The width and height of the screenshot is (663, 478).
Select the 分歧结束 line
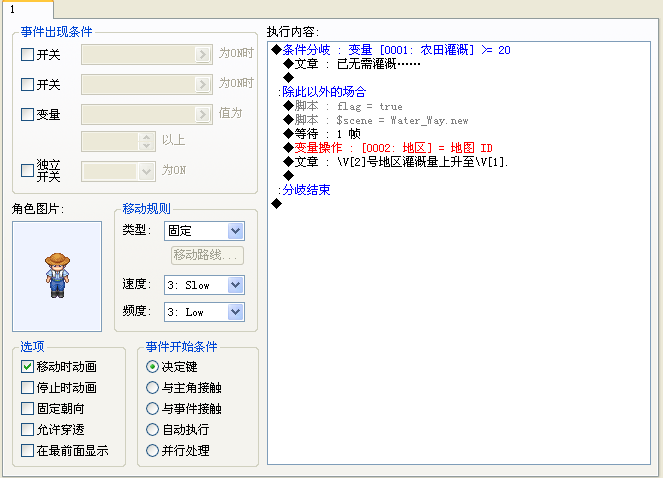coord(306,190)
